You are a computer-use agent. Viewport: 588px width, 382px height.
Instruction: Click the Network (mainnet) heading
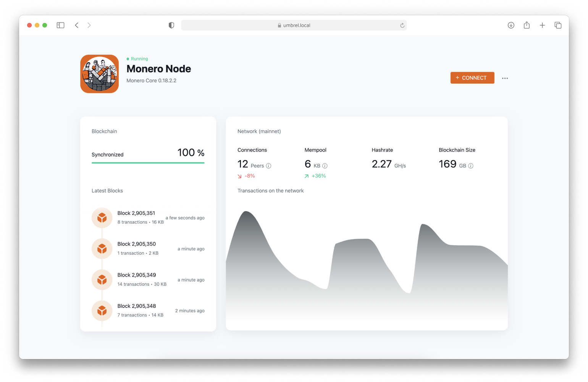(x=259, y=131)
